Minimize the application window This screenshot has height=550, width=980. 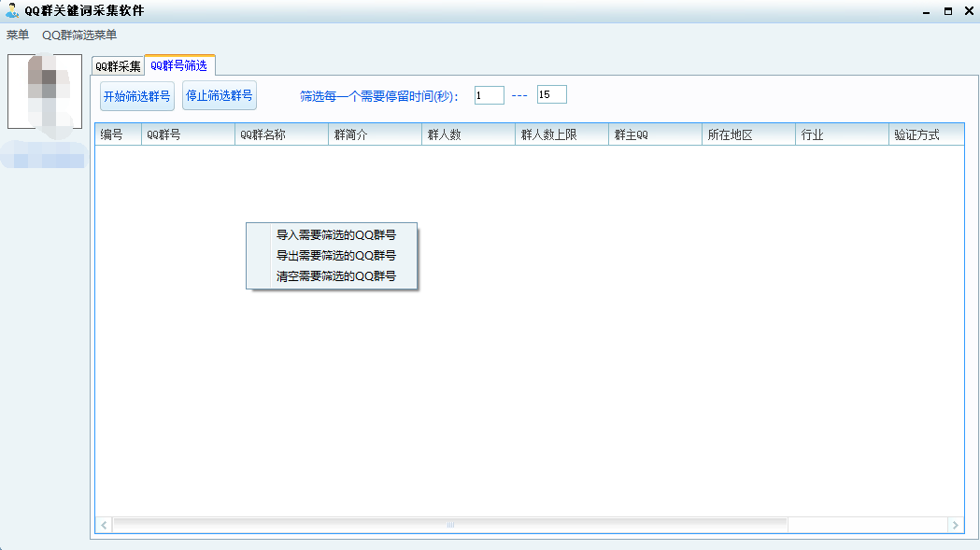(926, 11)
